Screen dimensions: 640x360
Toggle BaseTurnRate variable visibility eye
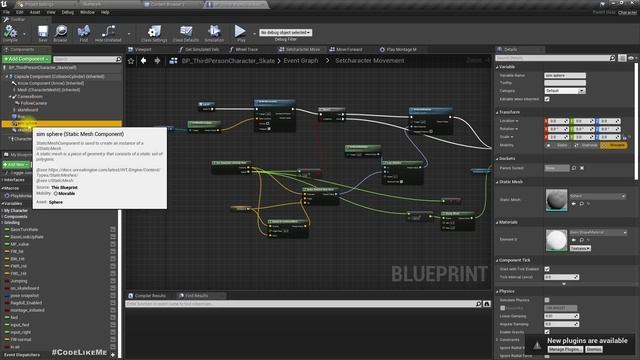pyautogui.click(x=113, y=230)
